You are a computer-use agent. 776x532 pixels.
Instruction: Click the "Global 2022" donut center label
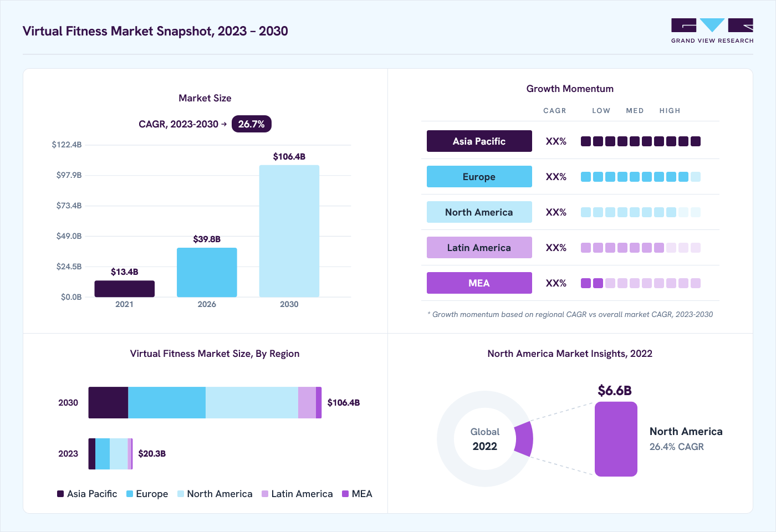[x=485, y=439]
